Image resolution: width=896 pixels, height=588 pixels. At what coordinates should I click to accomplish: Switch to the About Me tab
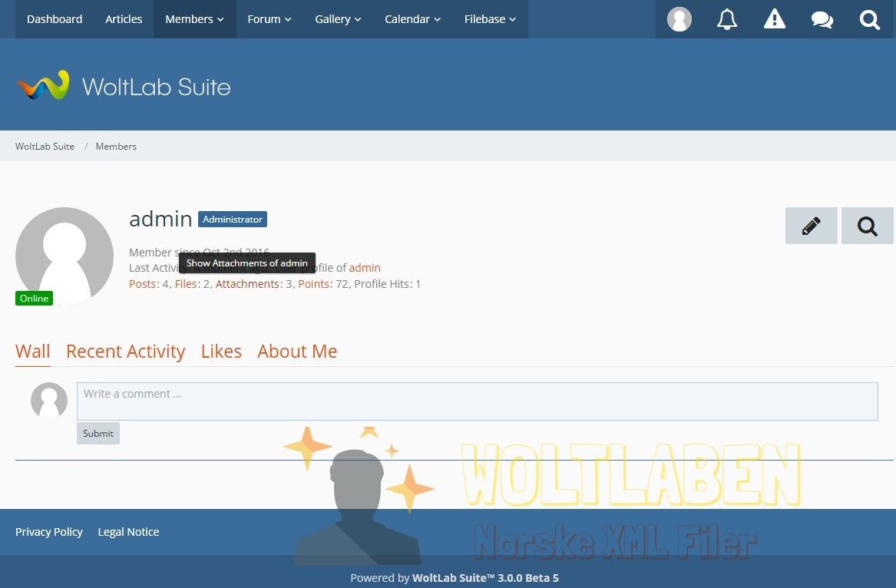tap(297, 352)
